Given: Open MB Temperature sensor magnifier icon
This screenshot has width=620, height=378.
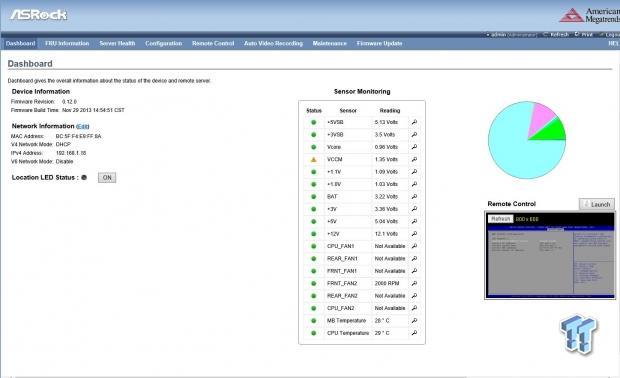Looking at the screenshot, I should click(414, 321).
